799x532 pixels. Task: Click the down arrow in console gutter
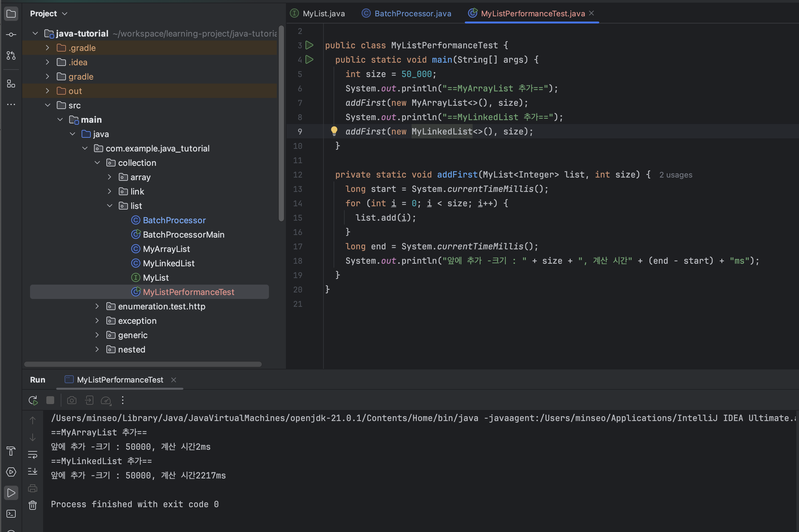click(x=33, y=437)
